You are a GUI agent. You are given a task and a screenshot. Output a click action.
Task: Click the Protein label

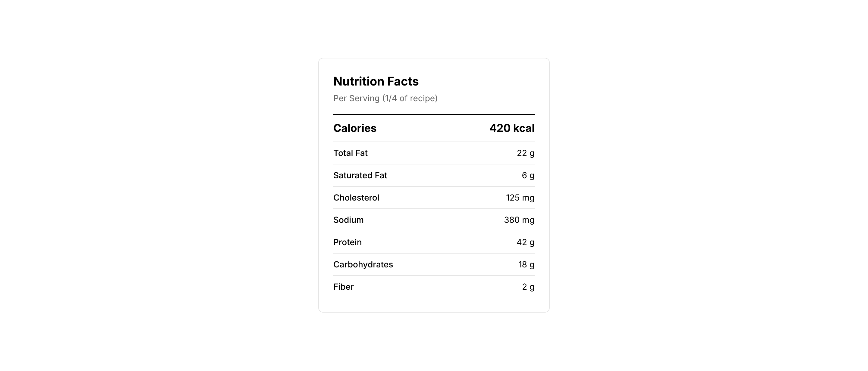coord(348,242)
